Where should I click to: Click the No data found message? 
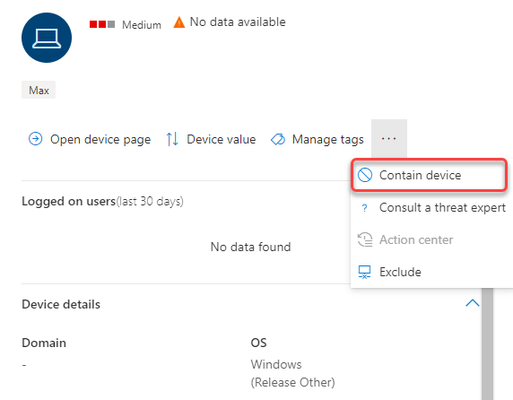coord(251,247)
